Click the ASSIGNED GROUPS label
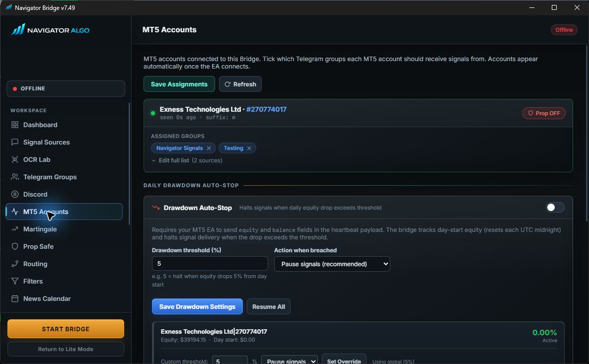The image size is (589, 364). coord(178,136)
